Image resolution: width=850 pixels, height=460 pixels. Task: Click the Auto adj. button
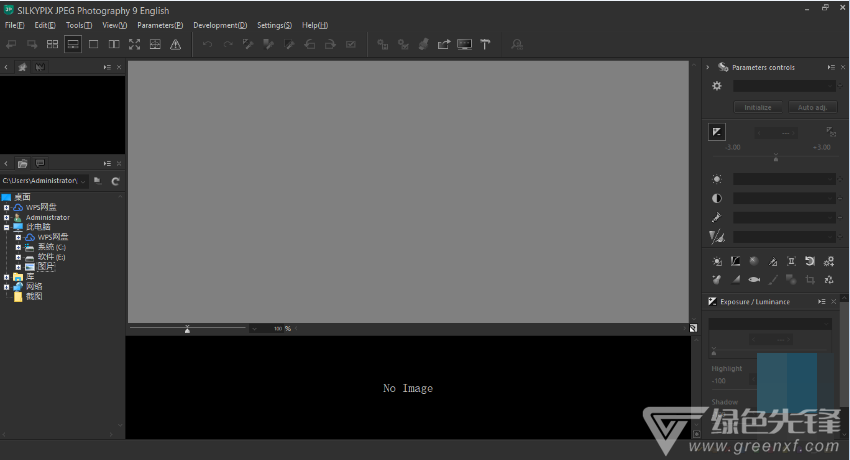coord(813,107)
